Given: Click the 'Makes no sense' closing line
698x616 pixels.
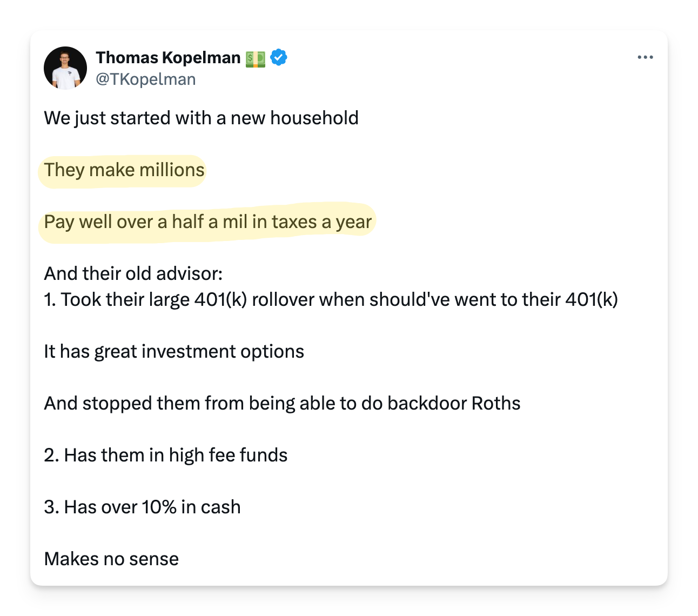Looking at the screenshot, I should click(111, 559).
